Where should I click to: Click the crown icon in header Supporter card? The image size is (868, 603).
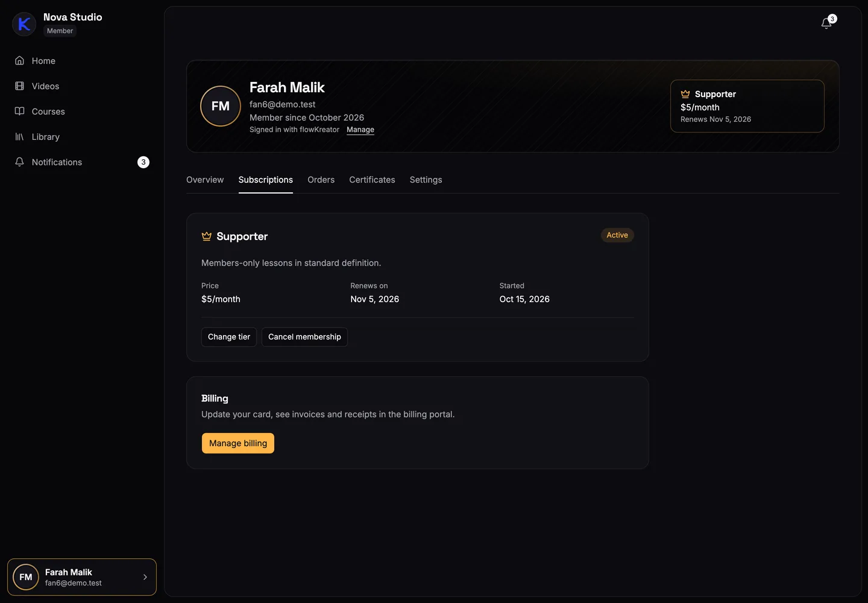[685, 94]
